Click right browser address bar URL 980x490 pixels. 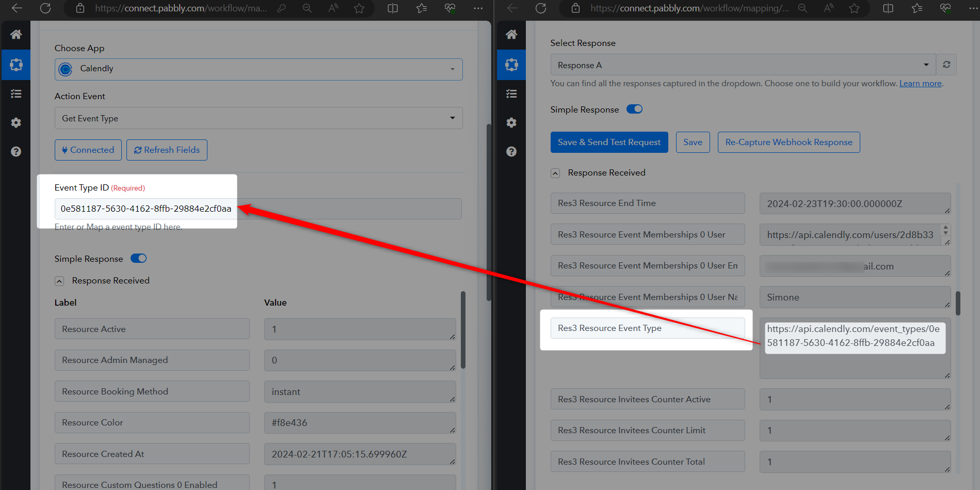(689, 8)
